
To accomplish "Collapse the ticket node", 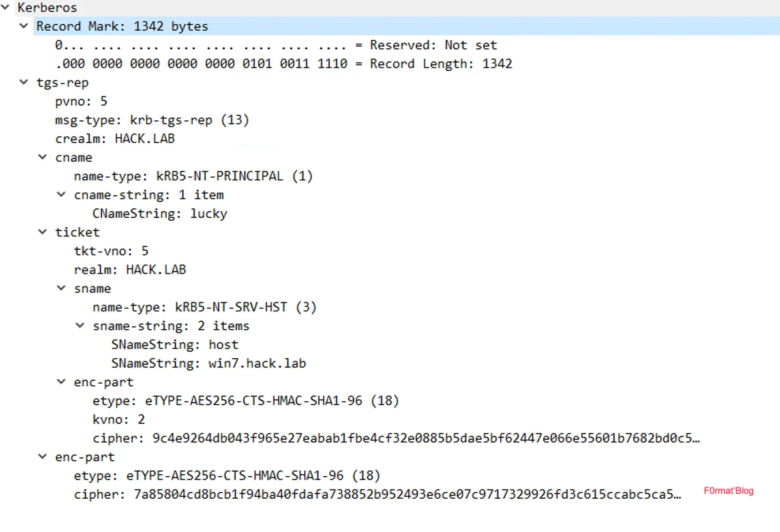I will click(x=42, y=232).
